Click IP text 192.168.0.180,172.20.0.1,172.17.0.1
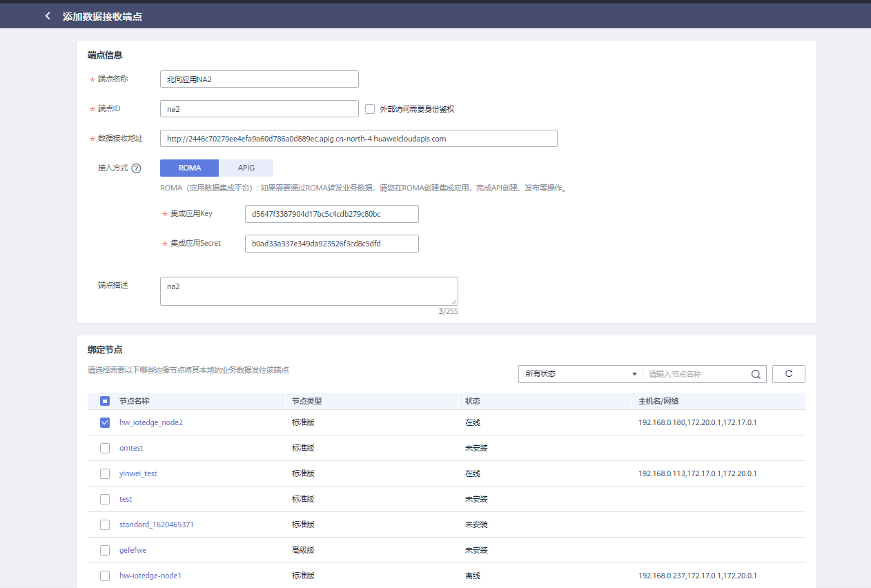This screenshot has width=871, height=588. 698,422
